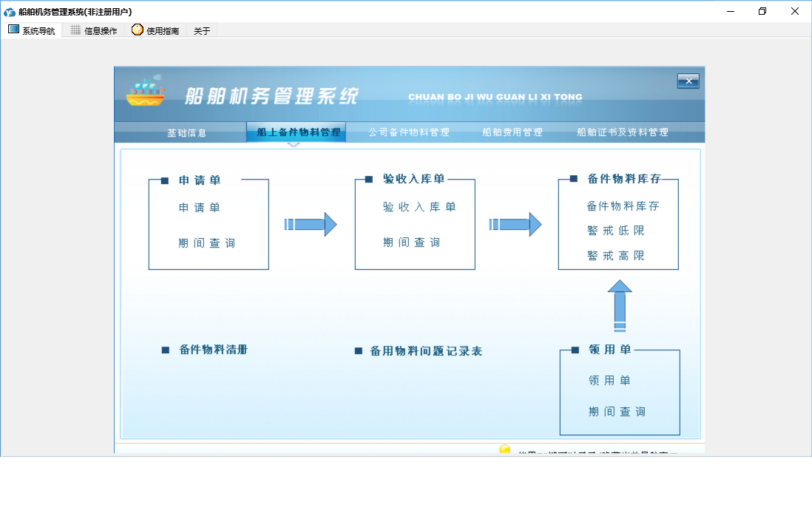Open the 船舶费用管理 tab
The width and height of the screenshot is (812, 527).
tap(512, 132)
